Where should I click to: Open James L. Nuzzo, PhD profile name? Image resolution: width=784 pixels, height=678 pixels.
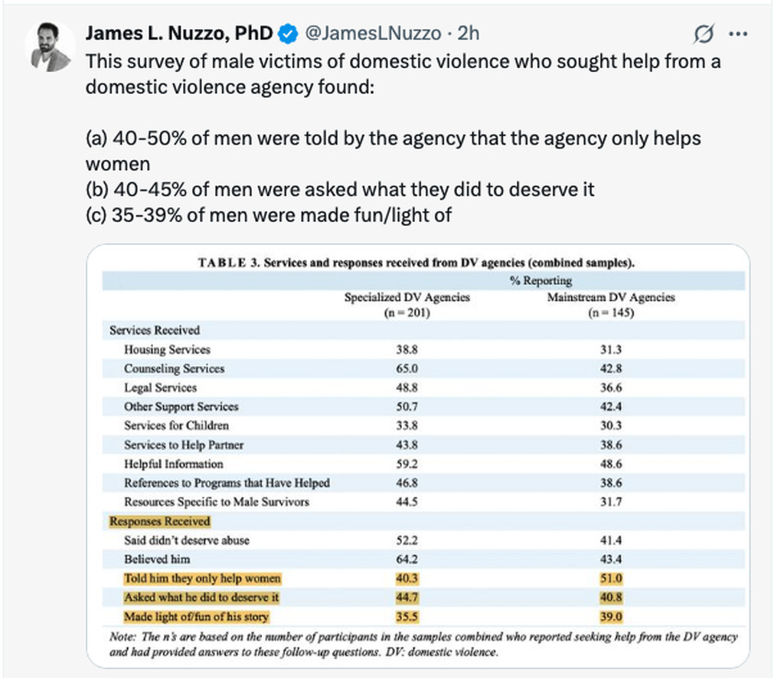point(179,34)
